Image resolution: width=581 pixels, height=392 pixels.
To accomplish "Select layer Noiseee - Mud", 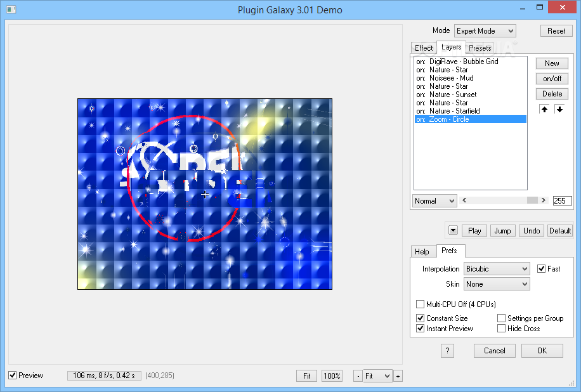I will [x=470, y=78].
